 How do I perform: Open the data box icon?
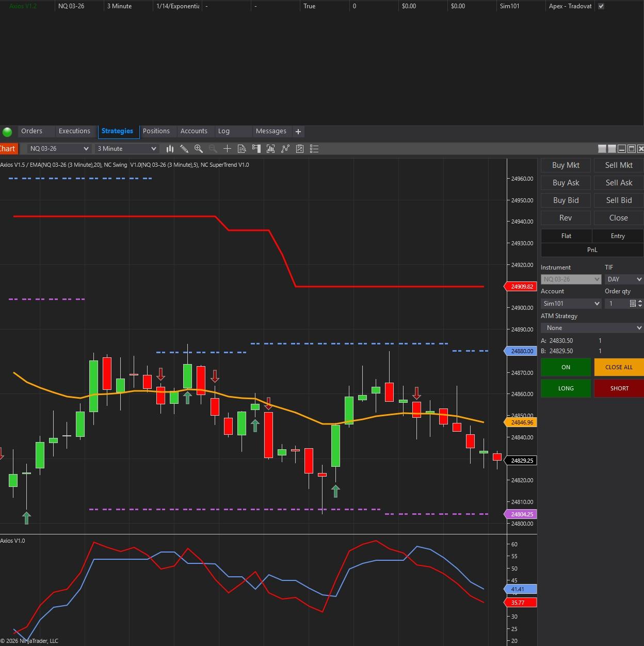tap(242, 149)
